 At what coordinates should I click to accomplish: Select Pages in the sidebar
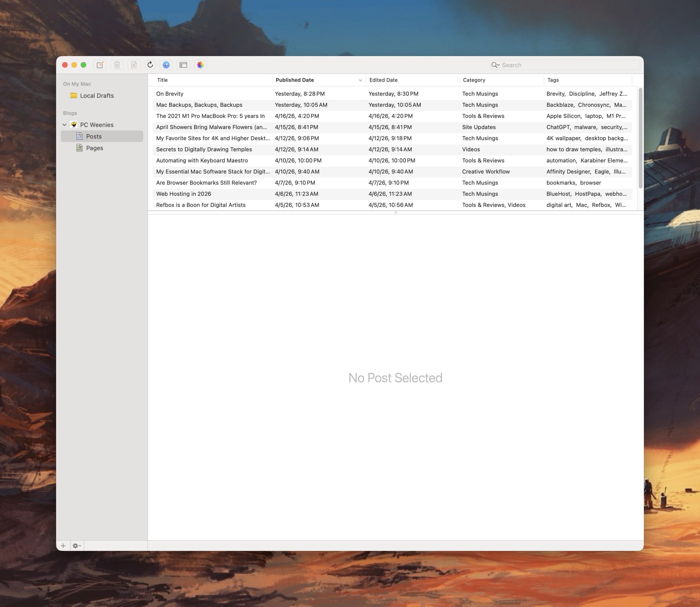point(94,148)
